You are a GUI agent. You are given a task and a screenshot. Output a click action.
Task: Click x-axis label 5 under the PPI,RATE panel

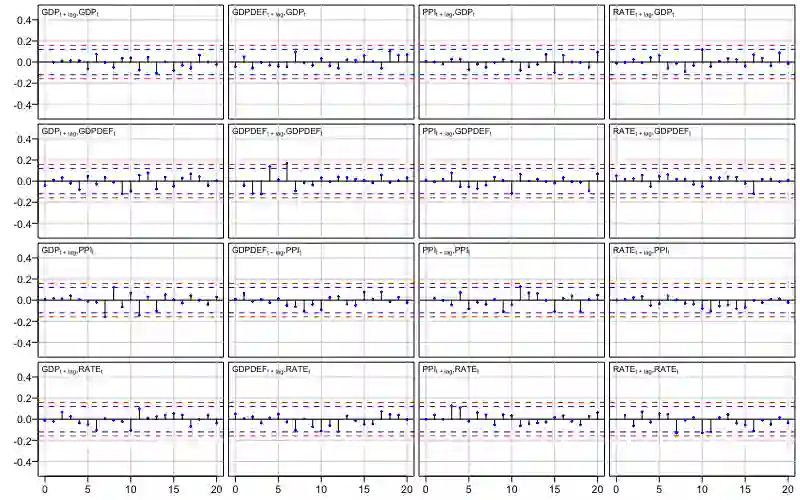click(469, 490)
